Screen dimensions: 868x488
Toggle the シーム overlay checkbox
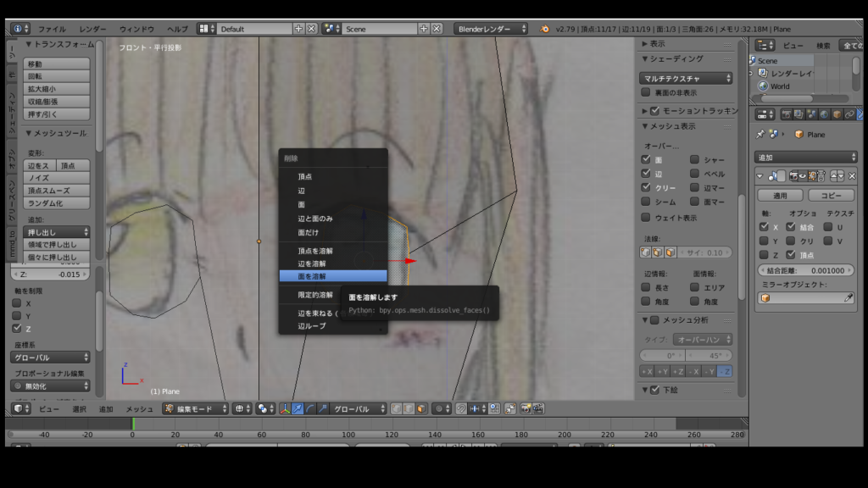[x=646, y=202]
